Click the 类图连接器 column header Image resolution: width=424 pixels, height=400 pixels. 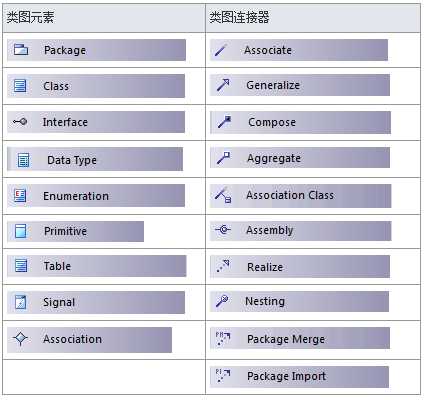239,17
